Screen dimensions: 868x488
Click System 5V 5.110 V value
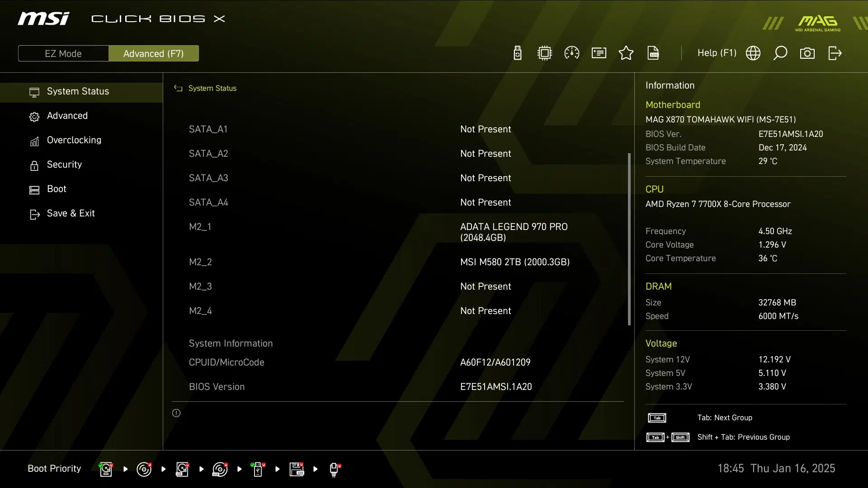click(772, 373)
